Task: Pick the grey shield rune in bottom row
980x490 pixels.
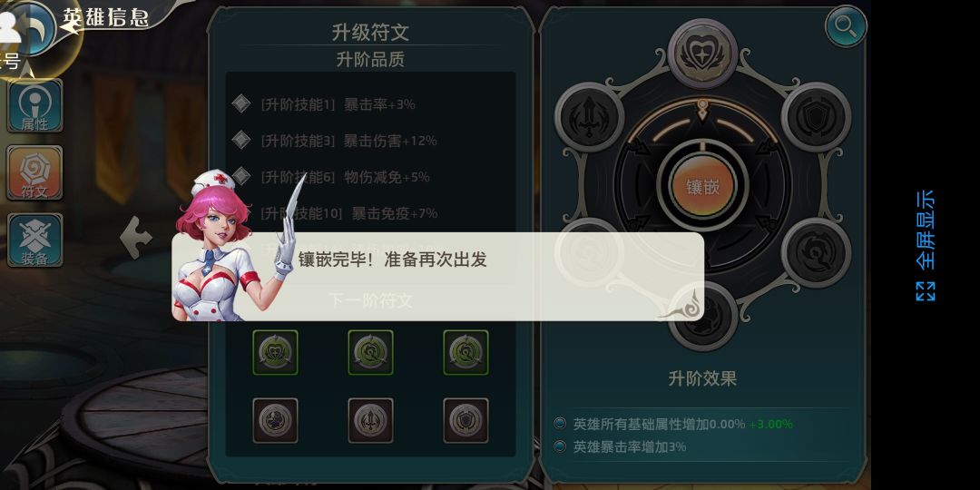Action: tap(465, 421)
